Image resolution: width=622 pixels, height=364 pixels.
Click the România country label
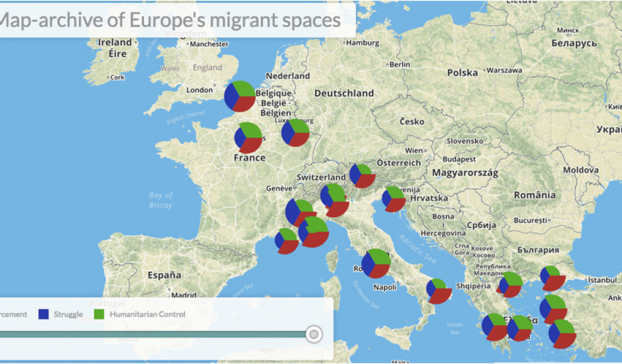pos(535,195)
